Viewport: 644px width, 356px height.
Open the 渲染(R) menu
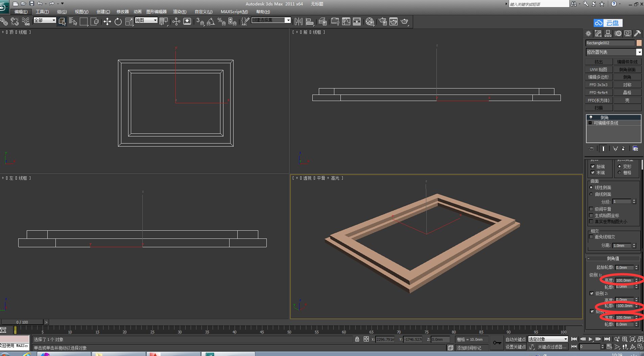[x=180, y=11]
